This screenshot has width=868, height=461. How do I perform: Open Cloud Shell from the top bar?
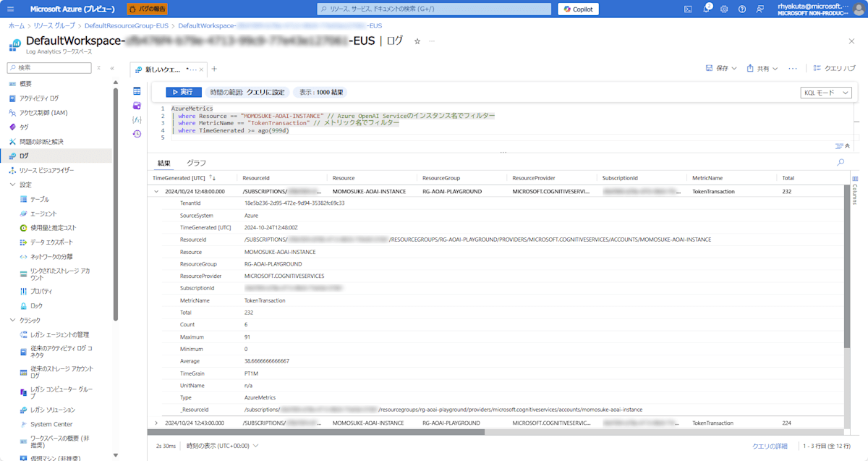[689, 9]
